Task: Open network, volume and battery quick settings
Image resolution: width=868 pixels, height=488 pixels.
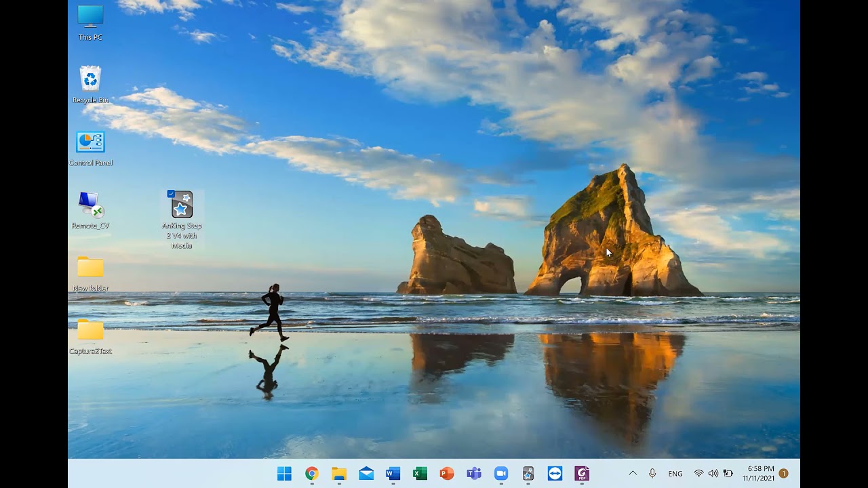Action: (x=713, y=474)
